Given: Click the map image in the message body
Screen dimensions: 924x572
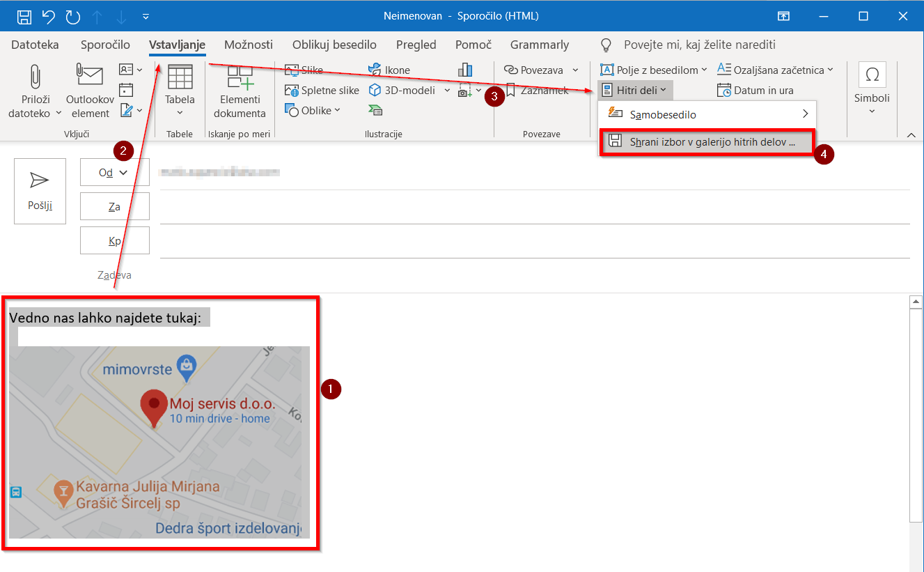Looking at the screenshot, I should coord(159,442).
